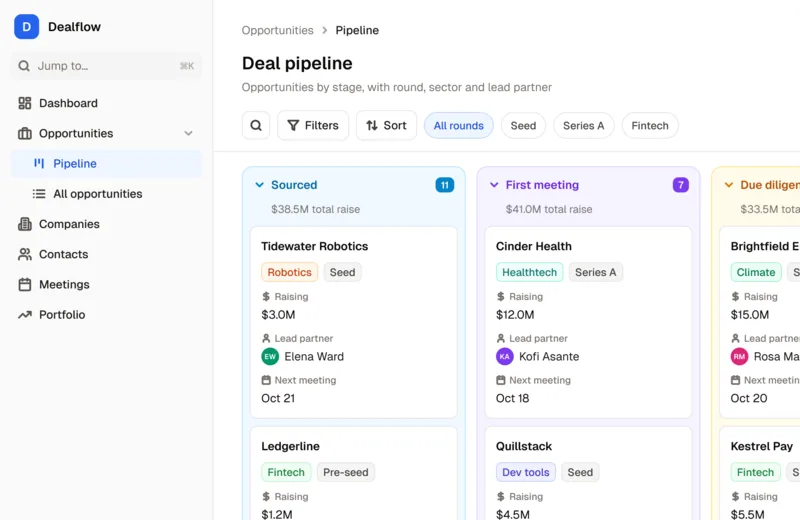Click the Dealflow logo icon
Screen dimensions: 800x520
(27, 27)
